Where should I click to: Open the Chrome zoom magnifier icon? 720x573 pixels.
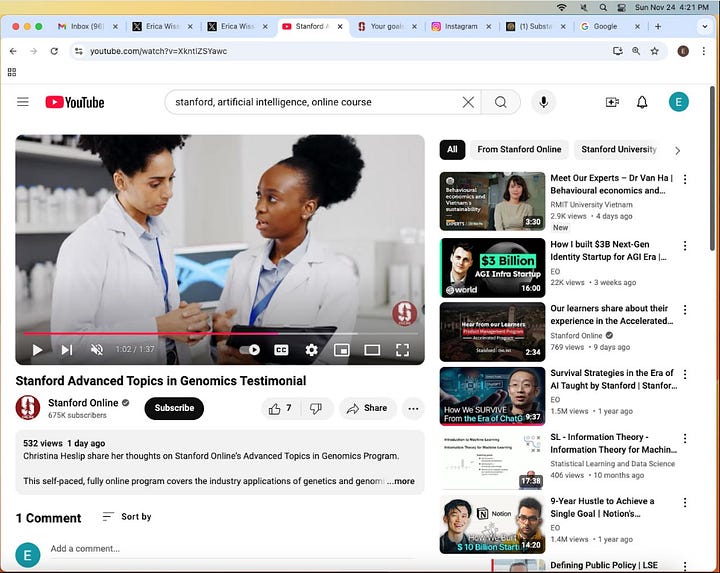[636, 51]
